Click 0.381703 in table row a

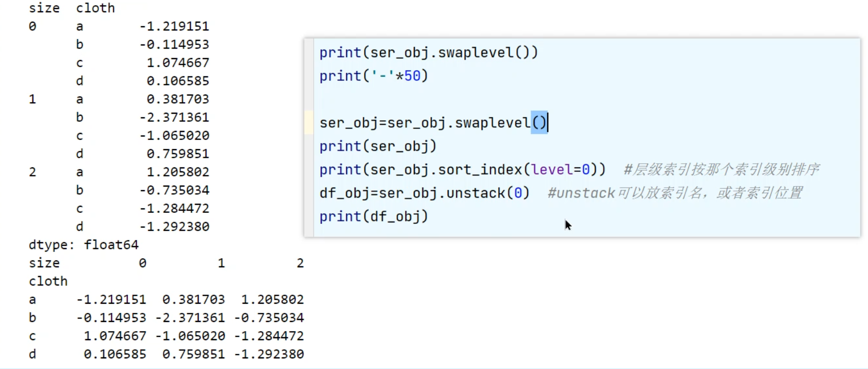tap(194, 300)
